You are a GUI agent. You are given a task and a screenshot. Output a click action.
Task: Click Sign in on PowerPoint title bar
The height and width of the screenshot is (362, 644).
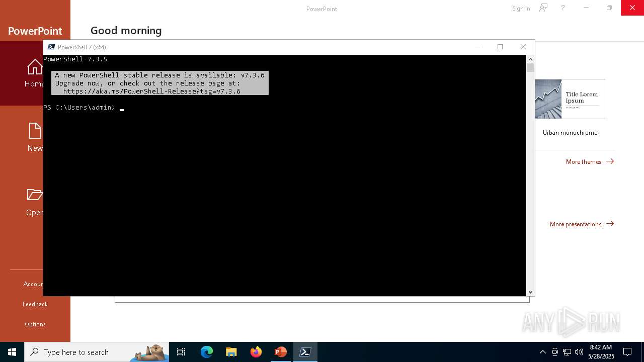(521, 9)
